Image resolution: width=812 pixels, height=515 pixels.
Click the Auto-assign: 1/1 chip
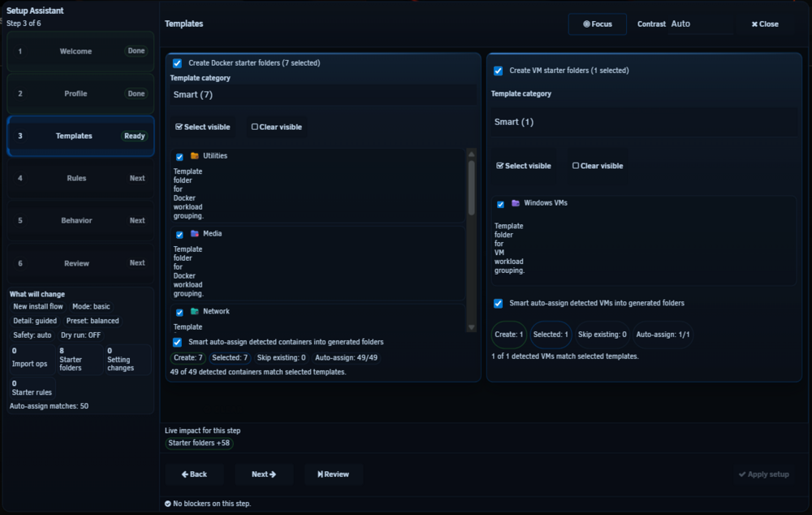(663, 335)
